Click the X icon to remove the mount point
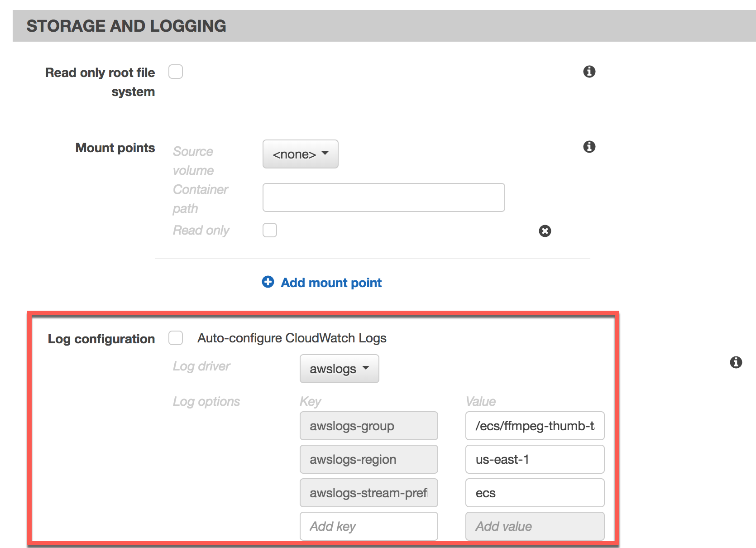 545,231
